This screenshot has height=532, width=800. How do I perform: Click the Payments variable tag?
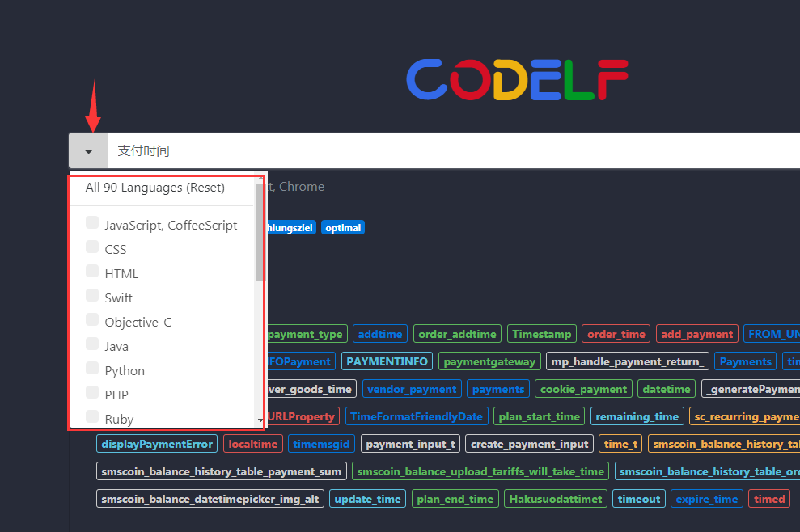pyautogui.click(x=746, y=361)
